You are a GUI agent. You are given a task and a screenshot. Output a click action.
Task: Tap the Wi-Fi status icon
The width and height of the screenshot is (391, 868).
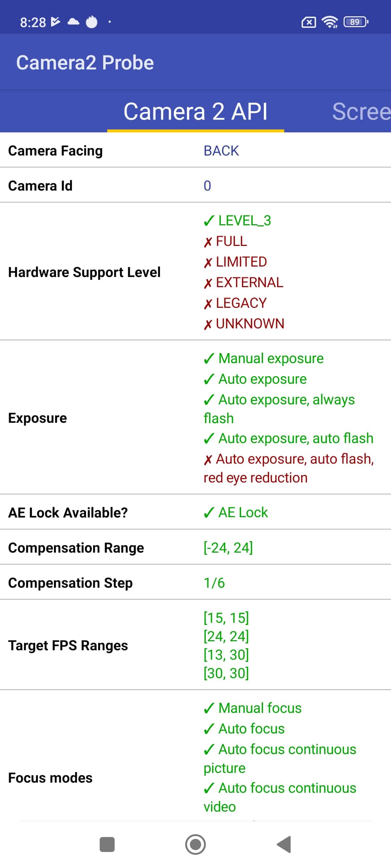coord(330,22)
